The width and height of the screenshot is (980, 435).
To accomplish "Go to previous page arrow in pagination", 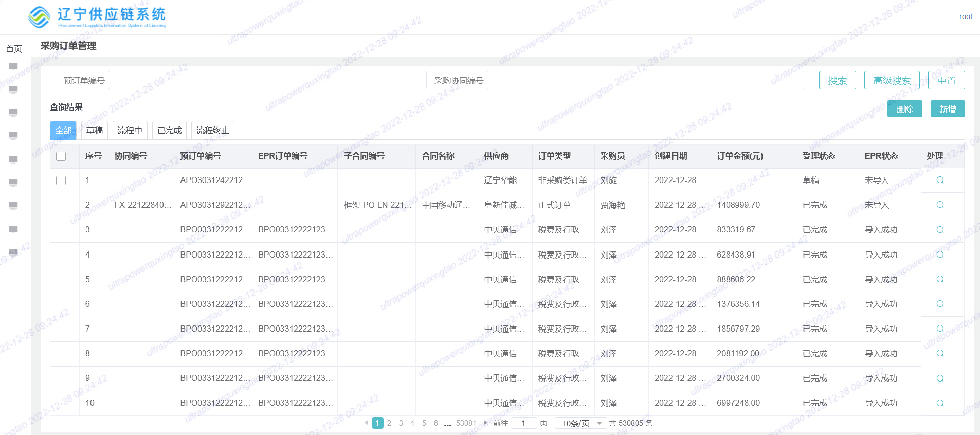I will point(366,423).
